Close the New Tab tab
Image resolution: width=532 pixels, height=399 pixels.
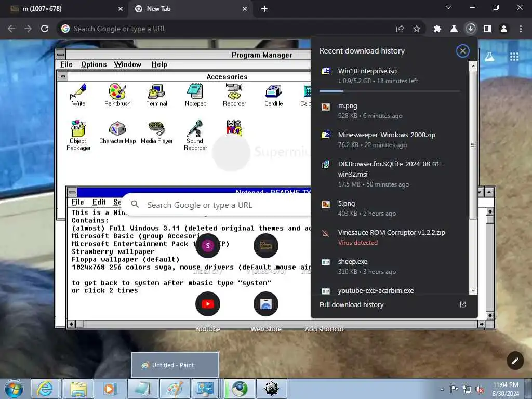(x=245, y=9)
